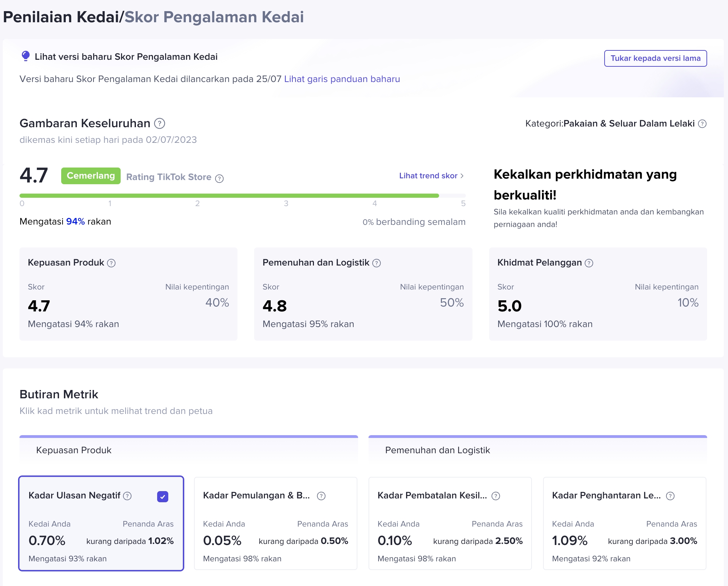Click the kurang daripada 0.50% benchmark
Screen dimensions: 728x586
click(304, 541)
